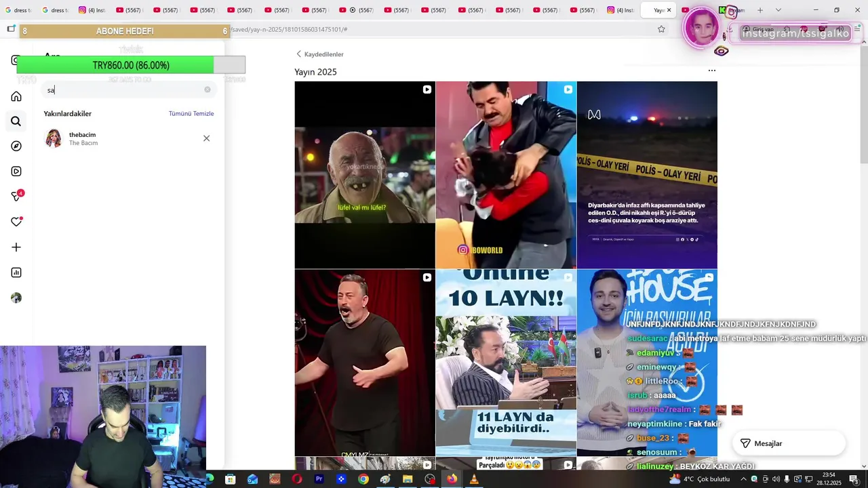Close the active Yayın tab
This screenshot has width=868, height=488.
(669, 10)
